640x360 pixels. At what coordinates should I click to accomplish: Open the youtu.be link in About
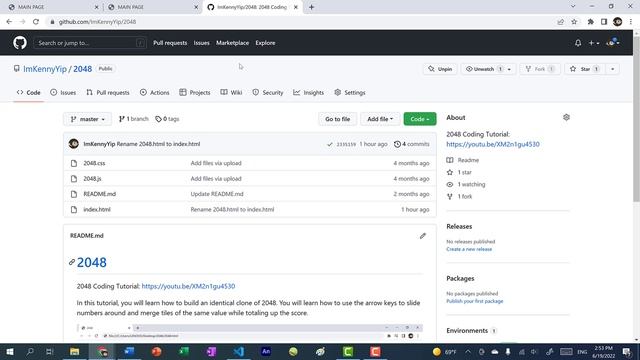click(x=493, y=144)
